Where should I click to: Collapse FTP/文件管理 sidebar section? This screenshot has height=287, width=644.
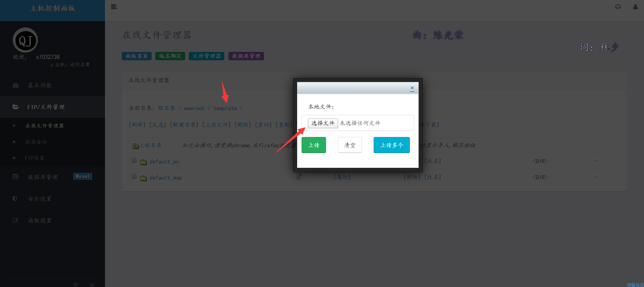pos(52,107)
